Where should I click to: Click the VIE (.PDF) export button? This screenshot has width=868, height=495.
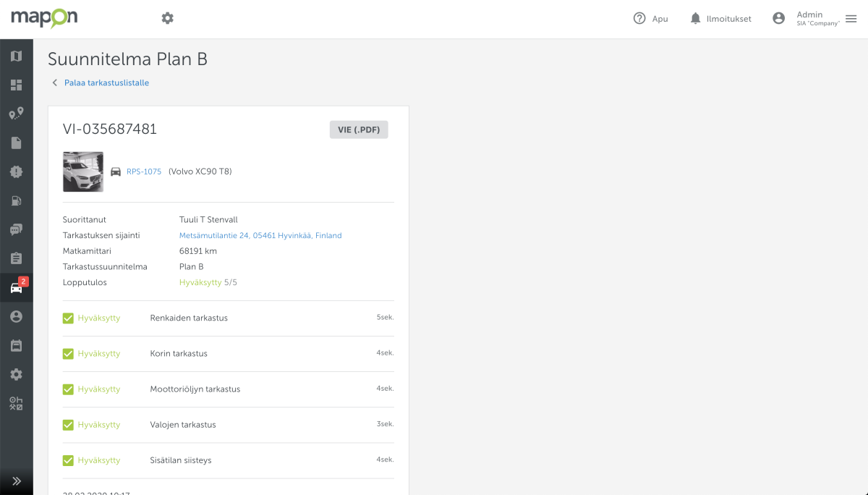point(359,130)
